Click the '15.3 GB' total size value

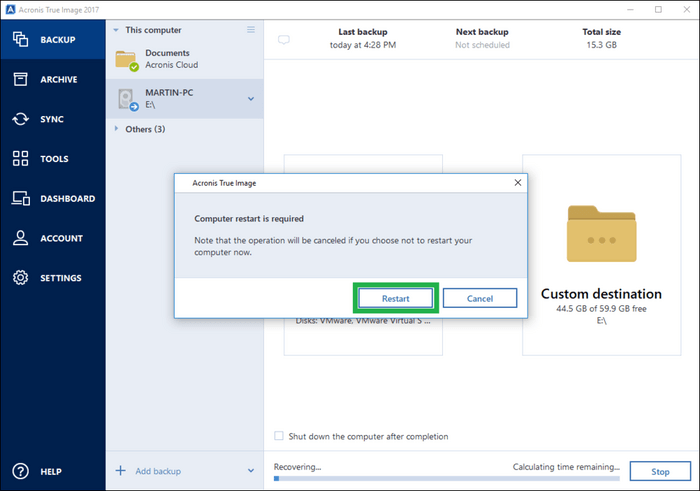601,45
